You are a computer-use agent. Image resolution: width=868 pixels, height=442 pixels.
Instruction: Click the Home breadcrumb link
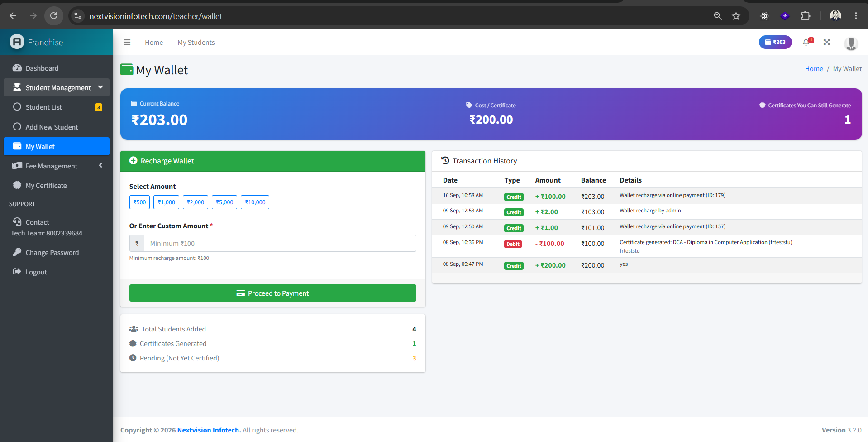point(814,69)
